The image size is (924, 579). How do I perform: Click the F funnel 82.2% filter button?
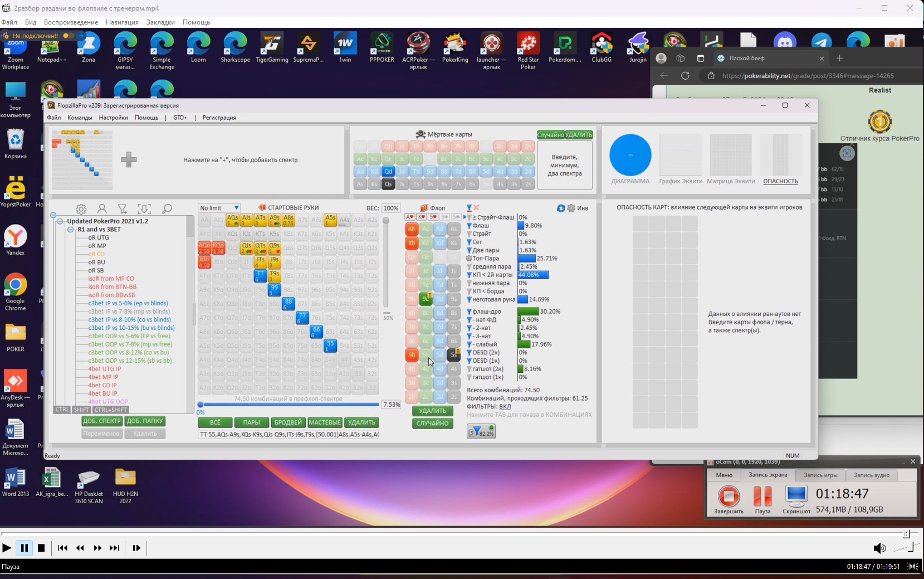tap(481, 431)
